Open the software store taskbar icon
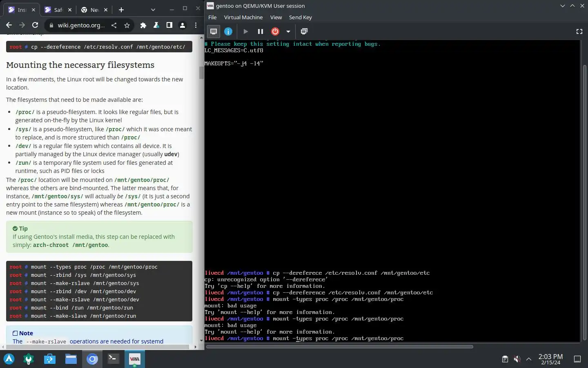Screen dimensions: 588x368 click(x=50, y=359)
